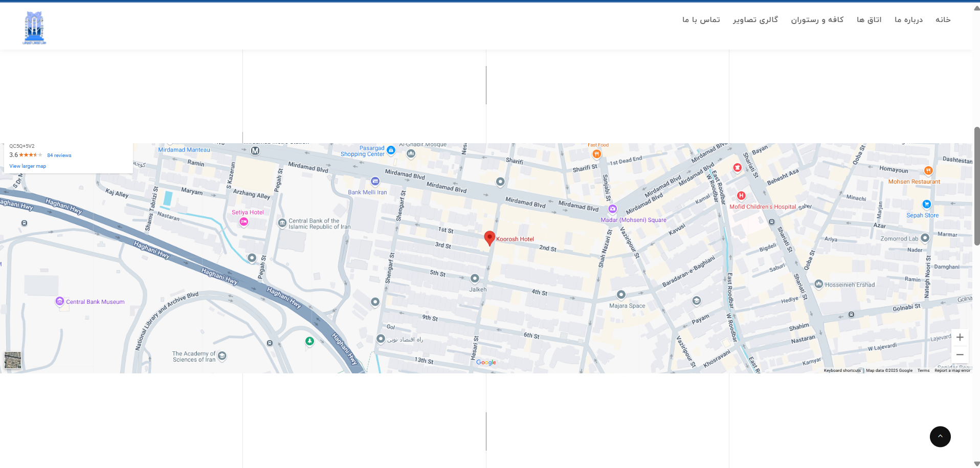Select Mofid Children's Hospital H marker
The image size is (980, 468).
point(741,195)
